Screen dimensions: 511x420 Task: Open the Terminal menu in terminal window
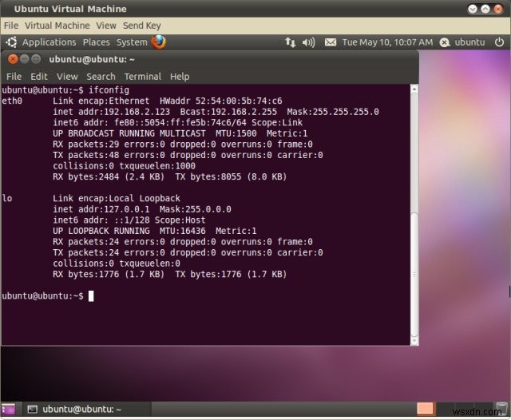pos(142,77)
